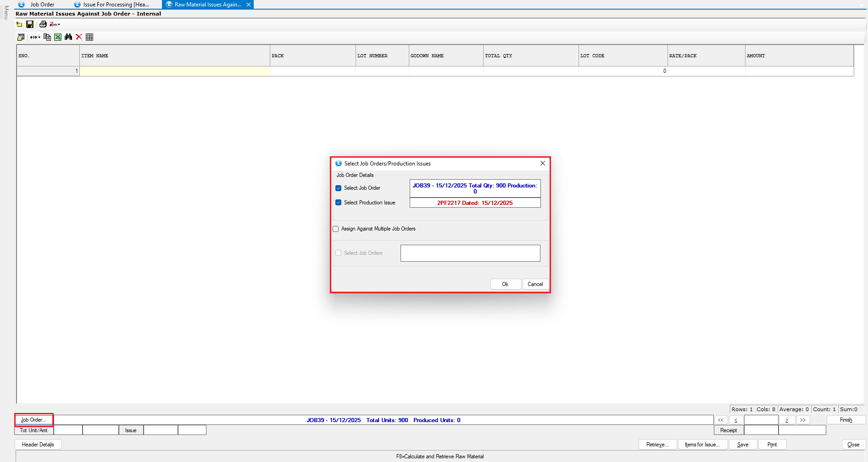
Task: Click the printer icon in toolbar
Action: point(43,24)
